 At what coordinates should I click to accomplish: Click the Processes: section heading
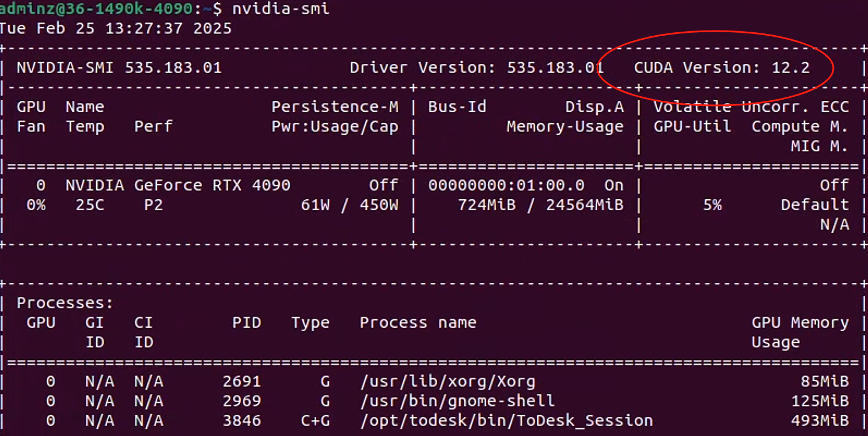pos(65,303)
